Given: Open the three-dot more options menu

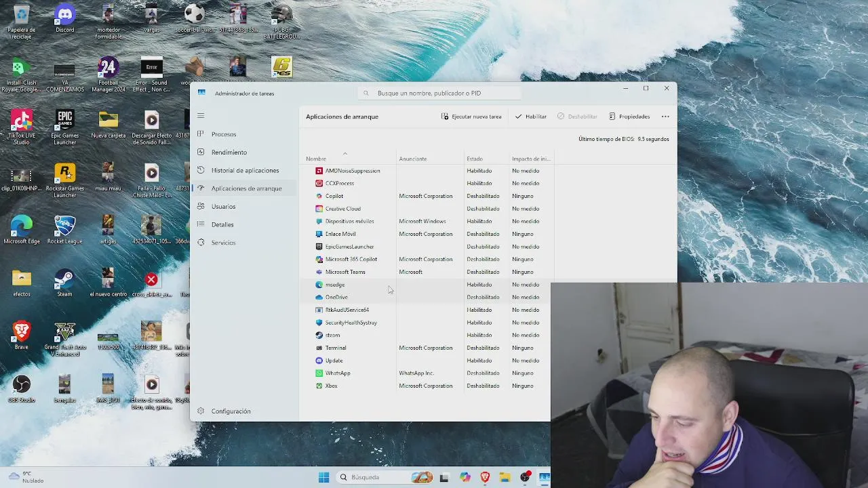Looking at the screenshot, I should 665,117.
